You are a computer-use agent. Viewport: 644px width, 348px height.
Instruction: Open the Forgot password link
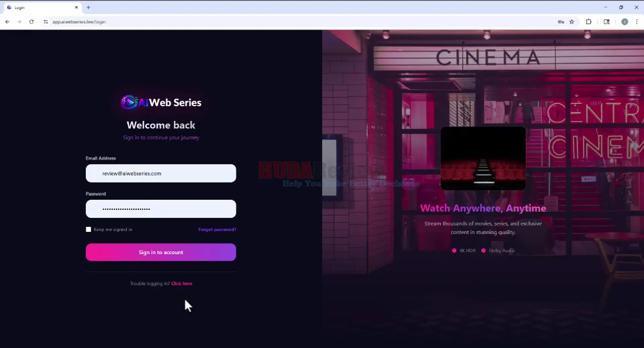point(217,229)
